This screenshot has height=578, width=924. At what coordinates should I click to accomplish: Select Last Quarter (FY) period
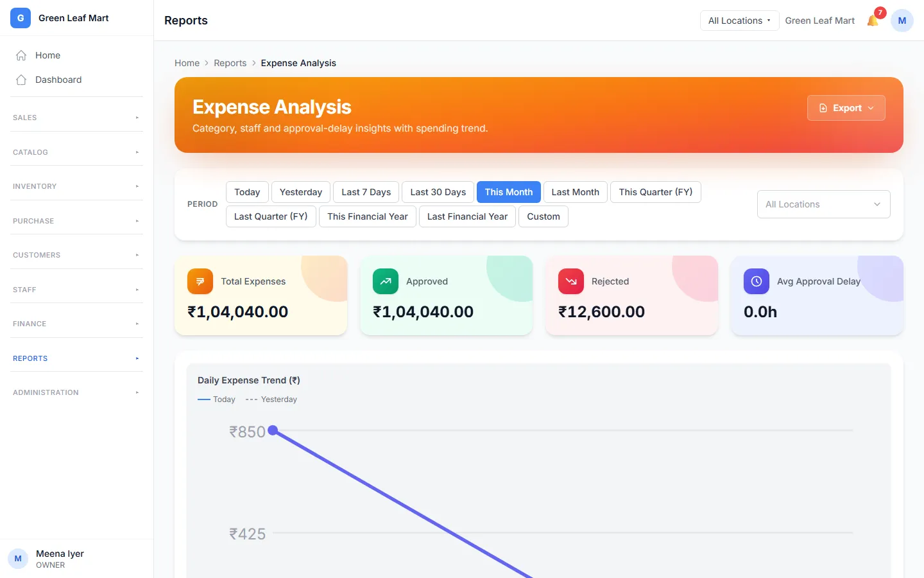click(271, 216)
